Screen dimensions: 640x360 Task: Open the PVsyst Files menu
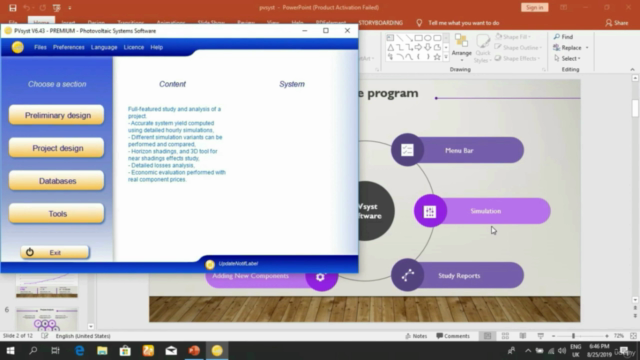pos(40,47)
